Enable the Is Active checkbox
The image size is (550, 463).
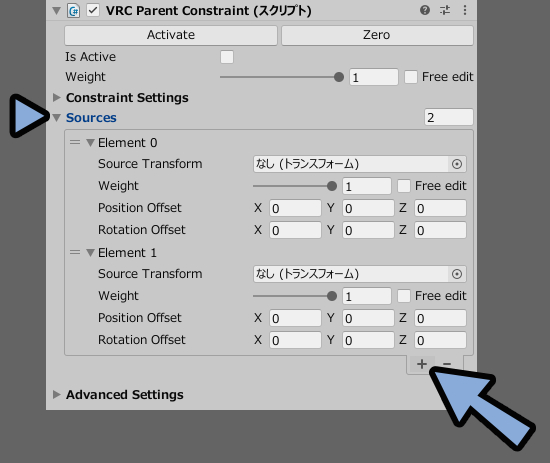[x=227, y=57]
